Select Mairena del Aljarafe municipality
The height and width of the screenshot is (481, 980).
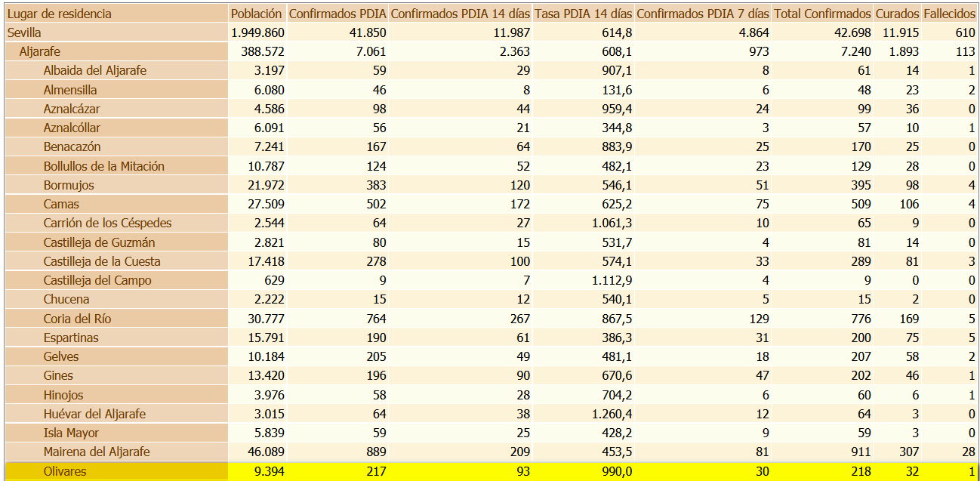[x=97, y=452]
